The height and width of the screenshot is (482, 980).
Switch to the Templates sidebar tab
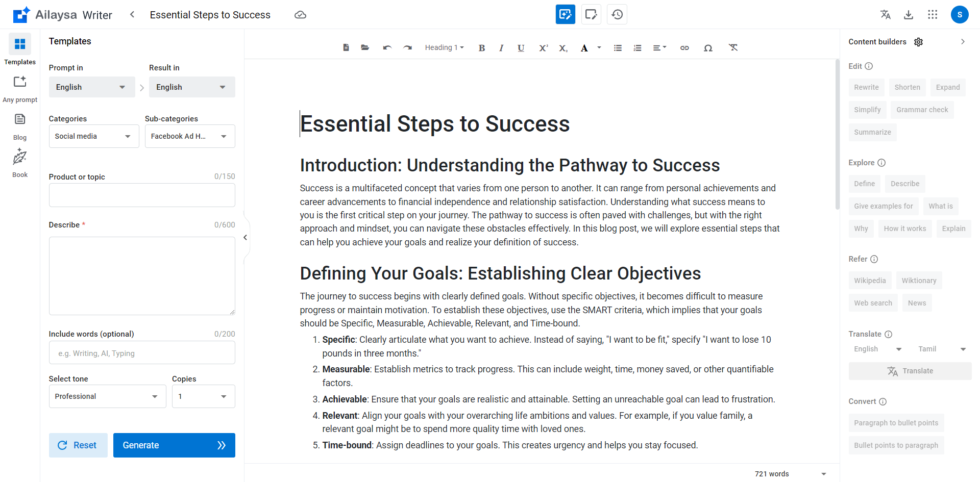pyautogui.click(x=20, y=50)
